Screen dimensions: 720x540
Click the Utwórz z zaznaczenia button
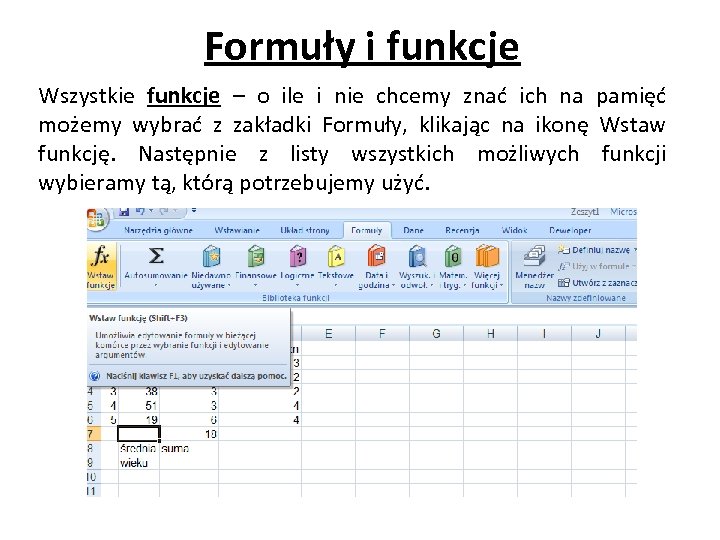pyautogui.click(x=597, y=283)
